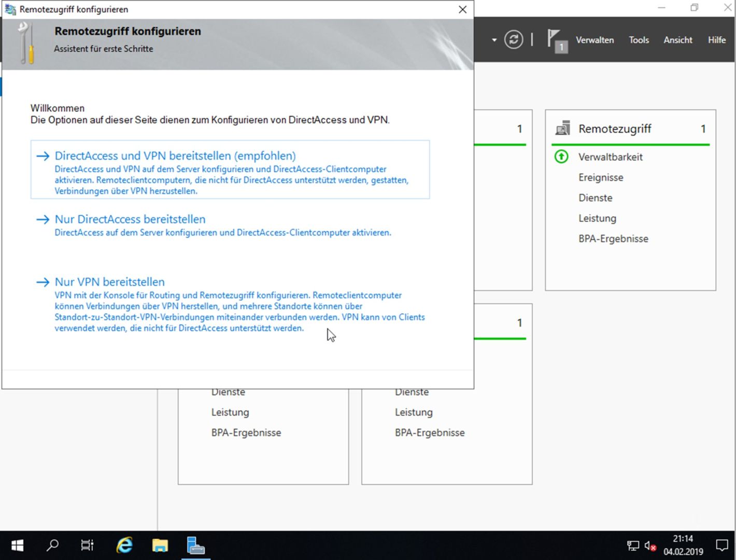Switch to Server Manager taskbar icon
Image resolution: width=736 pixels, height=560 pixels.
(x=196, y=545)
